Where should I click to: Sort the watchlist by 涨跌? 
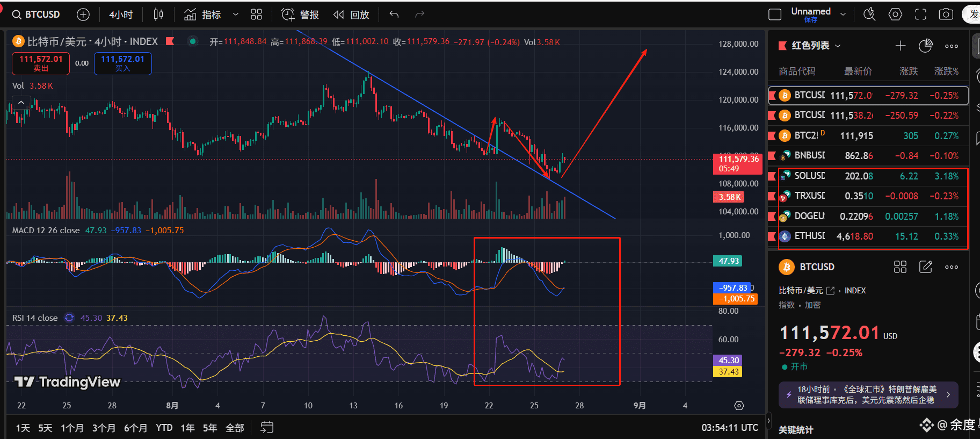pyautogui.click(x=909, y=71)
